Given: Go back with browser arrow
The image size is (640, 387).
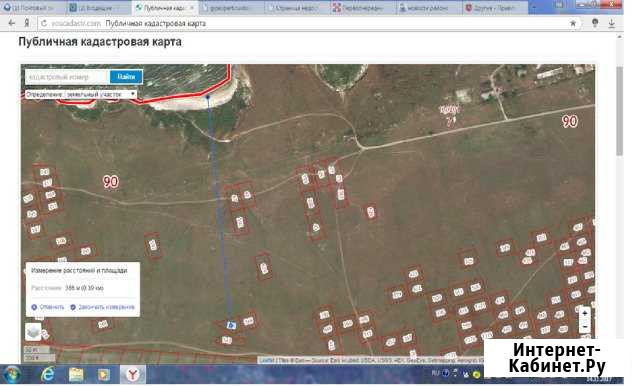Looking at the screenshot, I should point(11,23).
